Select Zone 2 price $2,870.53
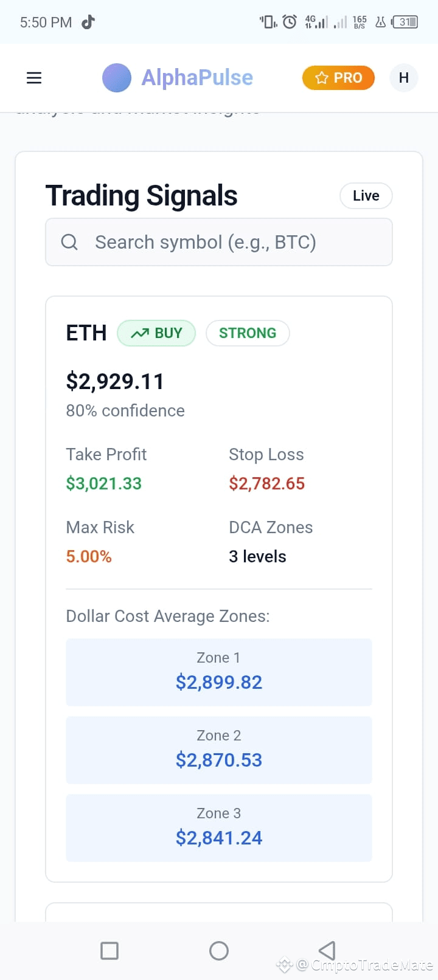 219,760
